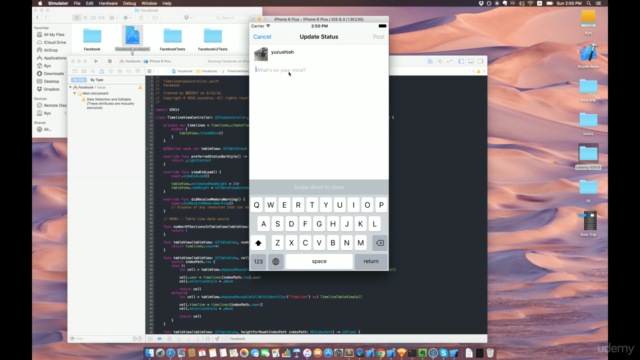This screenshot has width=640, height=360.
Task: Open the Facebook scheme selector in Xcode toolbar
Action: click(x=130, y=61)
